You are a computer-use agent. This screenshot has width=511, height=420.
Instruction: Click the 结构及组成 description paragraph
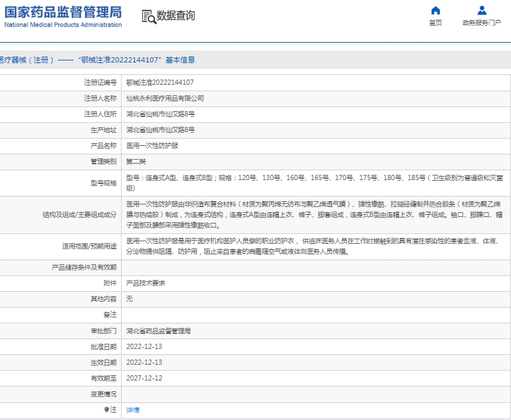coord(314,215)
